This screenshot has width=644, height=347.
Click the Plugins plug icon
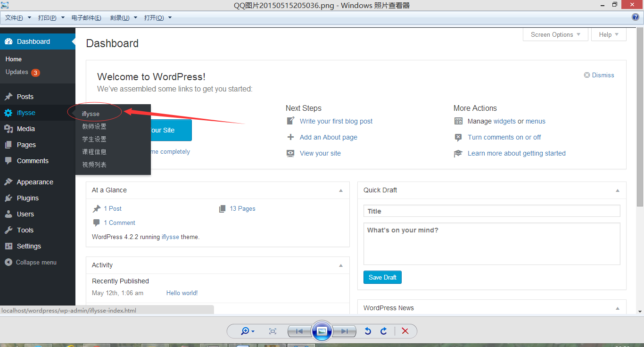8,198
